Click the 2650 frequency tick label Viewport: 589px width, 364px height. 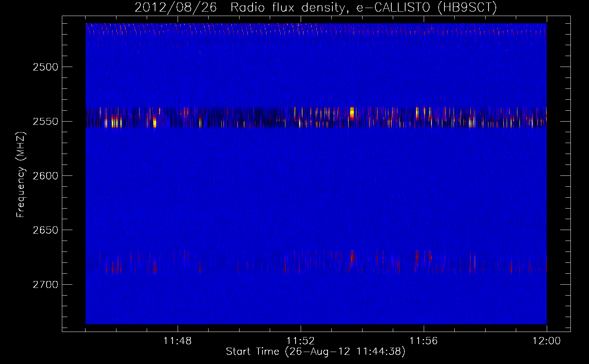click(x=46, y=230)
